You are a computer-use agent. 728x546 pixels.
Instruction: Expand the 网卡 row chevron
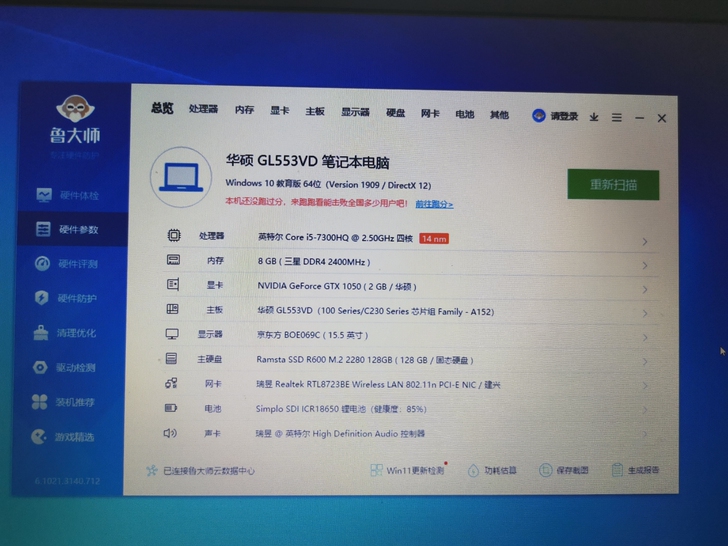coord(645,386)
